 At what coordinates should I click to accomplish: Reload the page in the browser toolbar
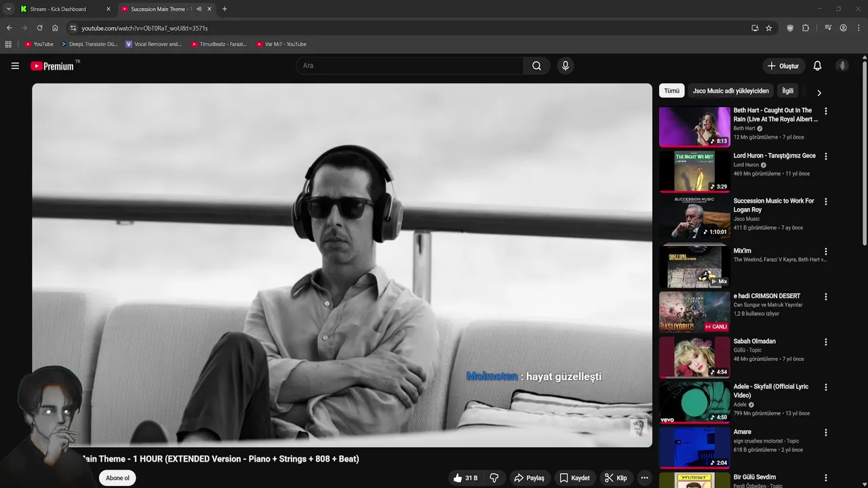click(39, 28)
